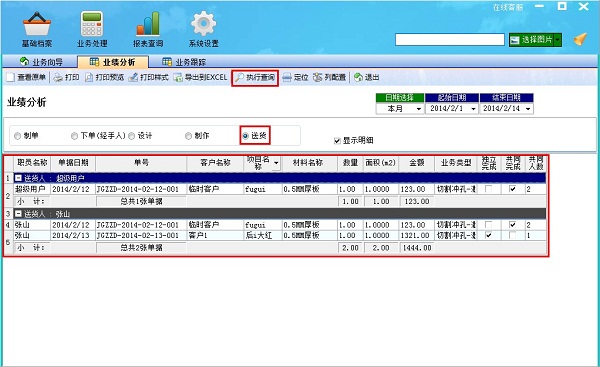Image resolution: width=600 pixels, height=367 pixels.
Task: Toggle the 显示明细 checkbox
Action: point(337,141)
